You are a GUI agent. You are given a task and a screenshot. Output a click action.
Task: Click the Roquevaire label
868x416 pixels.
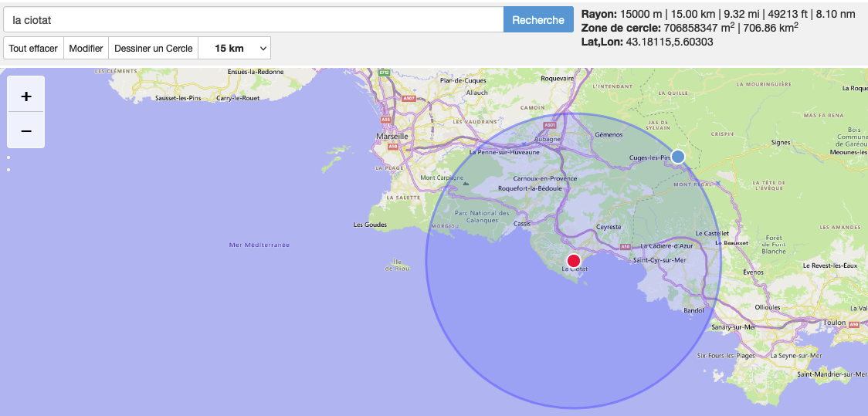point(558,79)
